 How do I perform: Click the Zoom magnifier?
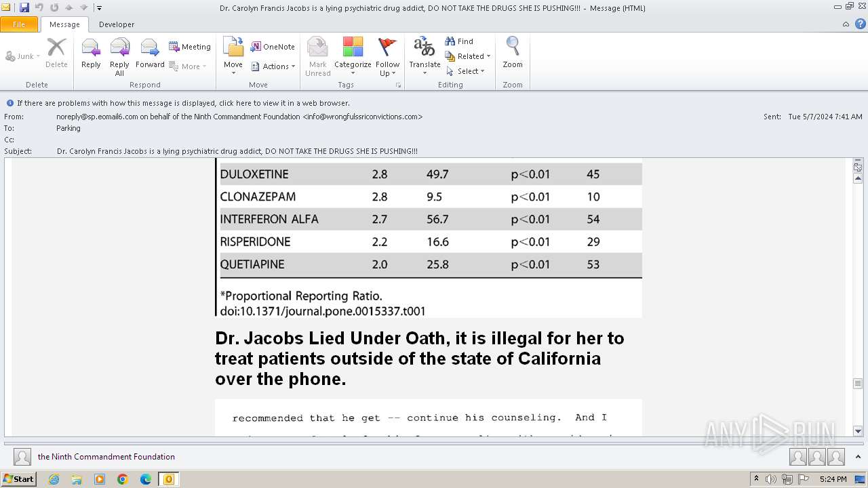click(x=513, y=54)
